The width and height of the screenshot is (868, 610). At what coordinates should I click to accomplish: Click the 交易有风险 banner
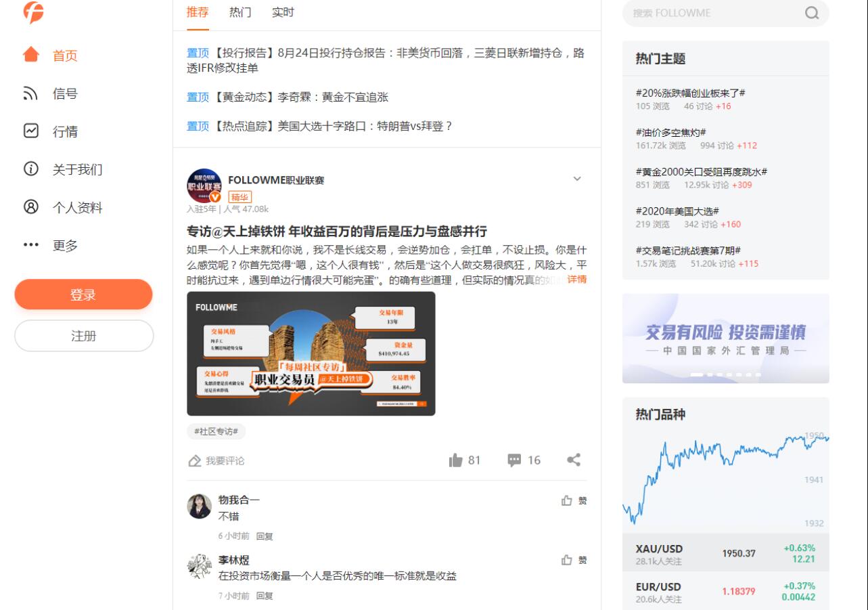pyautogui.click(x=726, y=339)
